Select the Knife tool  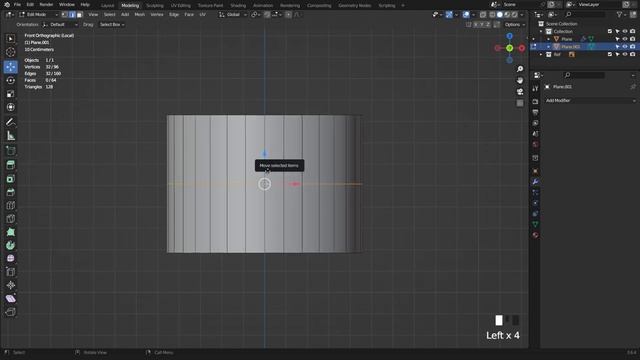point(11,219)
